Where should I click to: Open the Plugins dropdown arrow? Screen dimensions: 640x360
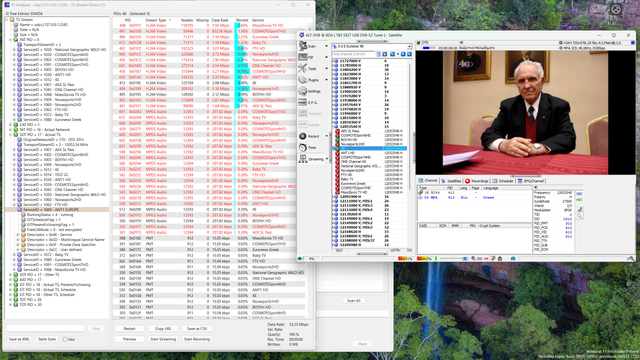pos(327,80)
